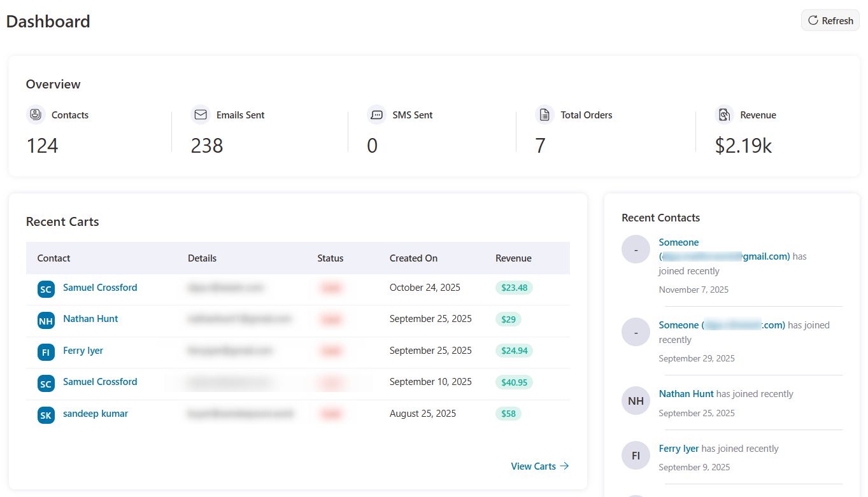Click the Contacts icon in Overview

[34, 114]
